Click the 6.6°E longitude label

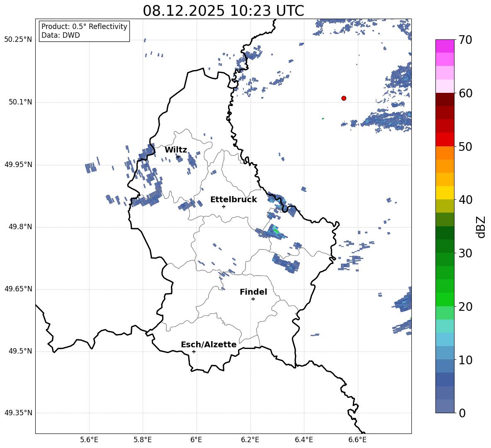pos(357,440)
